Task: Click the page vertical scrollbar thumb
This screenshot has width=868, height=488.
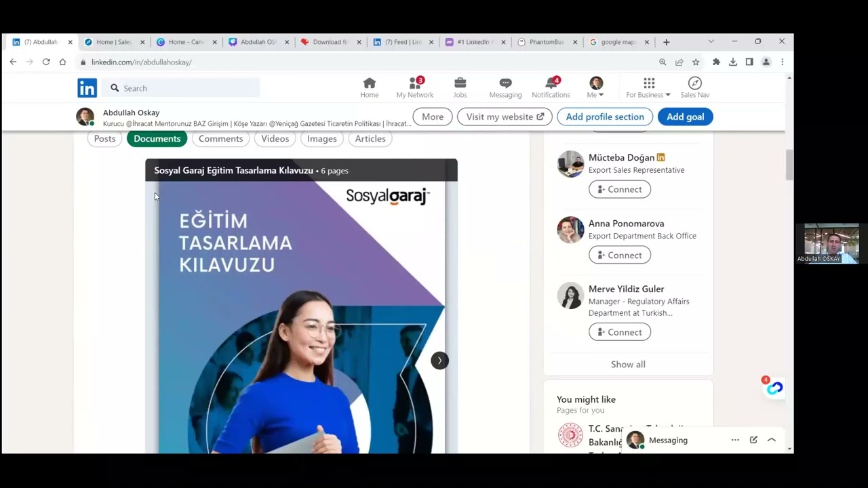Action: click(x=789, y=165)
